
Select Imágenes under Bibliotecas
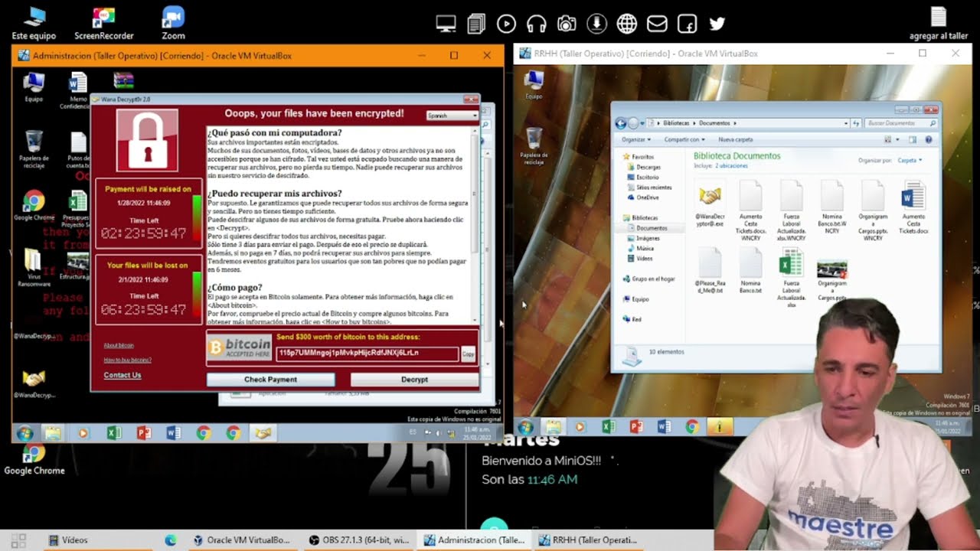648,238
